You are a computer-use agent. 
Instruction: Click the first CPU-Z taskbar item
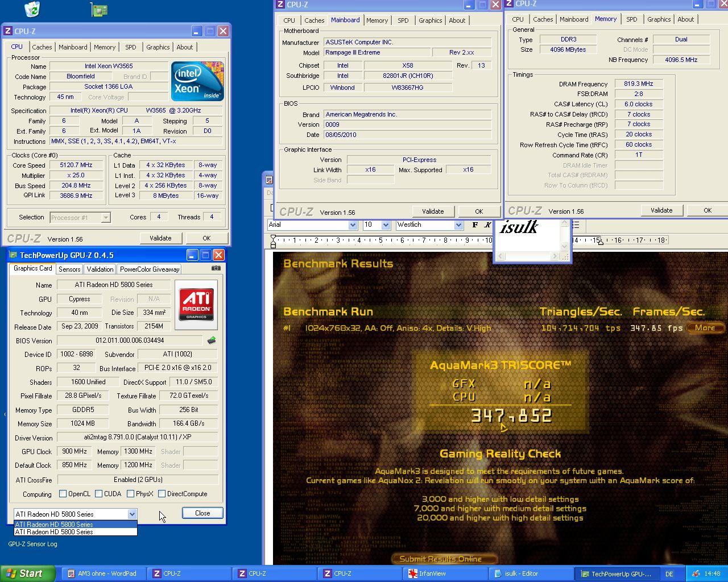click(189, 573)
